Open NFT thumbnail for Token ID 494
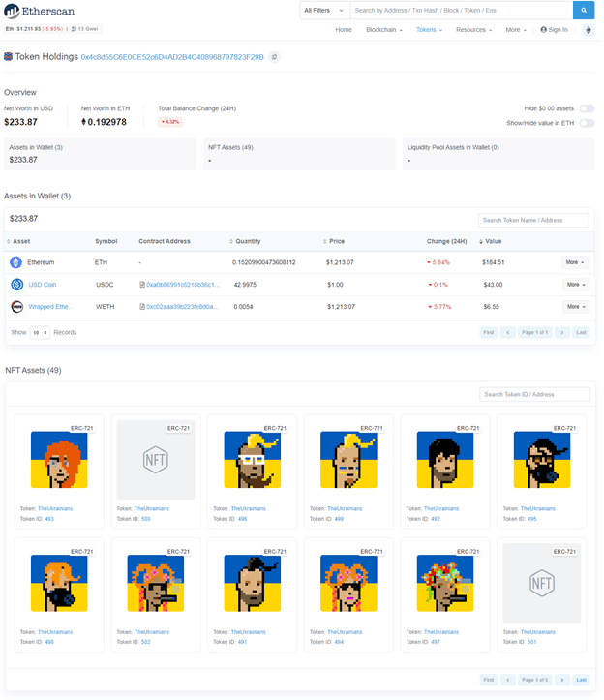 [x=350, y=586]
